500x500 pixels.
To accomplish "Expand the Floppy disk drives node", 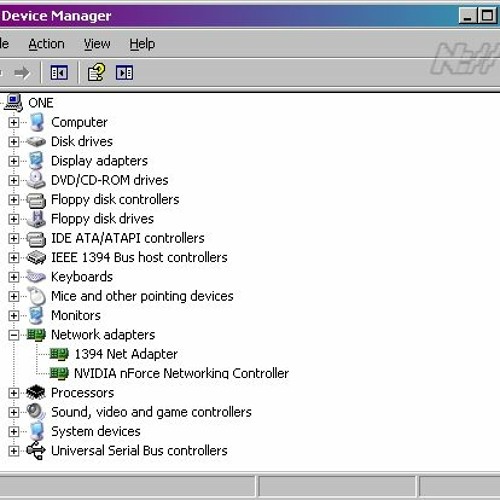I will 14,219.
